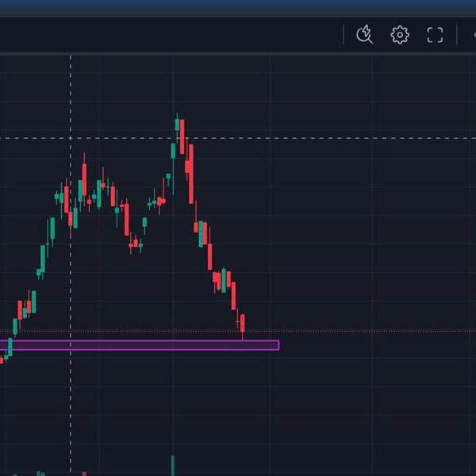Click the last red candle touching the purple zone
This screenshot has height=476, width=476.
(x=242, y=324)
